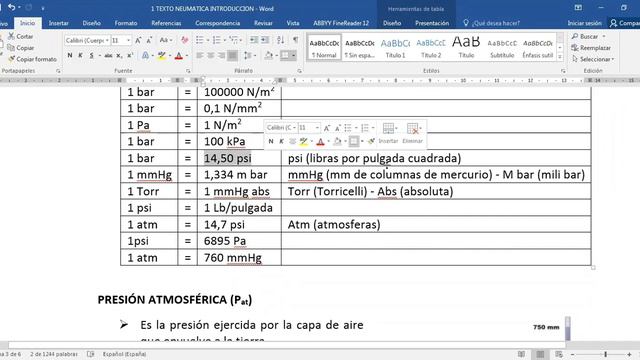
Task: Click Insertar table icon on the mini toolbar
Action: pos(388,129)
